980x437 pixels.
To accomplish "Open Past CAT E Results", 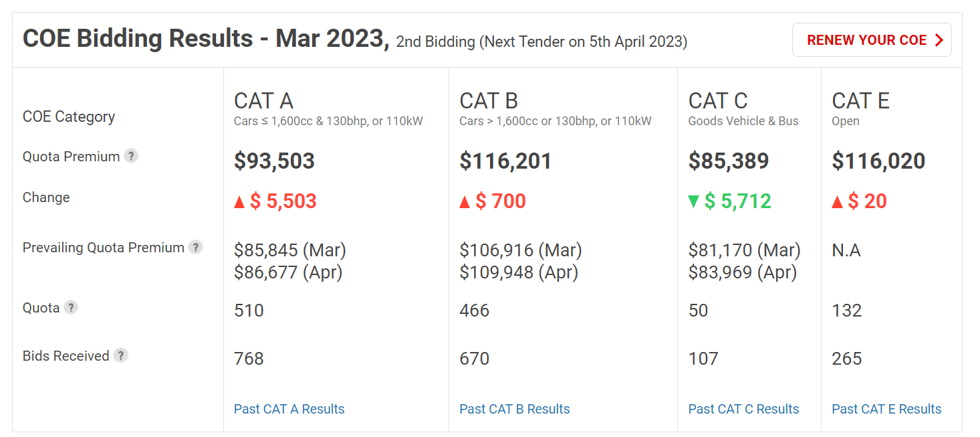I will [886, 408].
